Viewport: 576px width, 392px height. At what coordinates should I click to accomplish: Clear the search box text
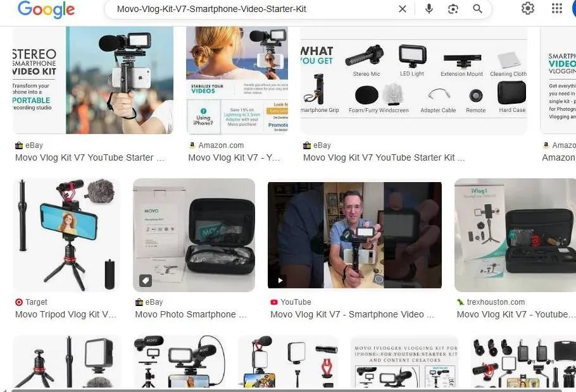point(403,9)
